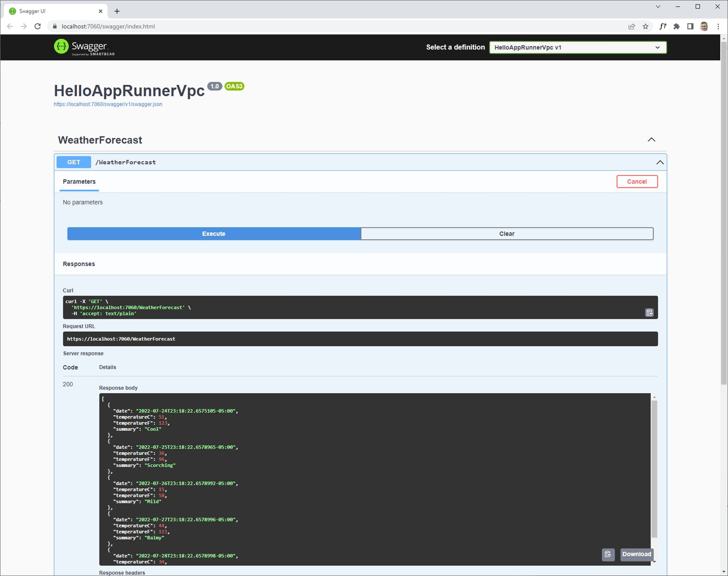Click the Request URL input field
Viewport: 728px width, 576px height.
359,339
